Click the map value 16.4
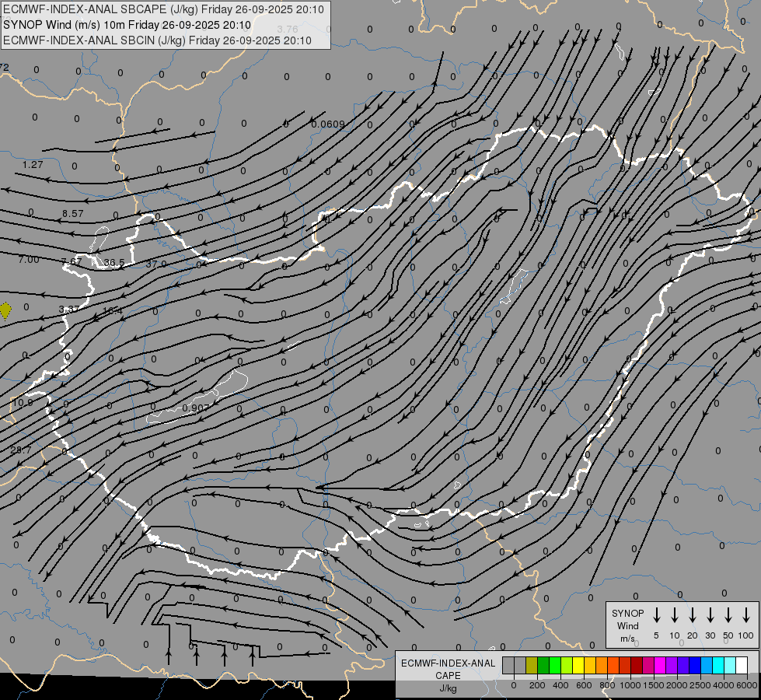Viewport: 761px width, 700px height. [113, 310]
